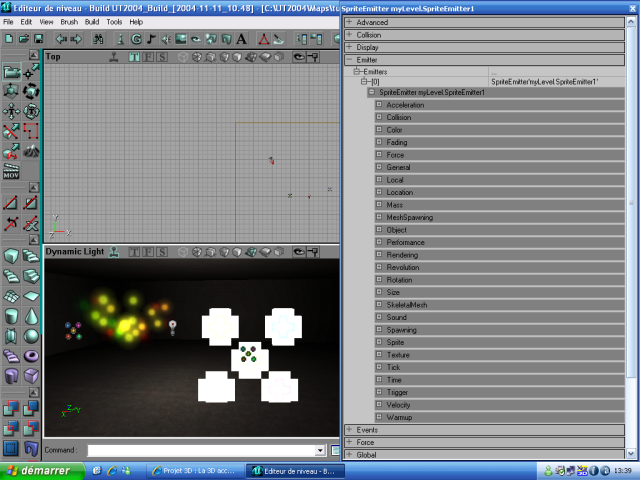This screenshot has width=640, height=480.
Task: Click the UnrealScript 'A' editor icon
Action: point(241,39)
